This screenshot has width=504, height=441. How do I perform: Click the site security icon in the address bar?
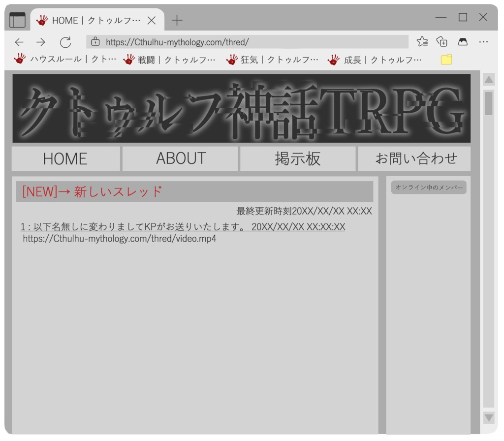(x=95, y=42)
